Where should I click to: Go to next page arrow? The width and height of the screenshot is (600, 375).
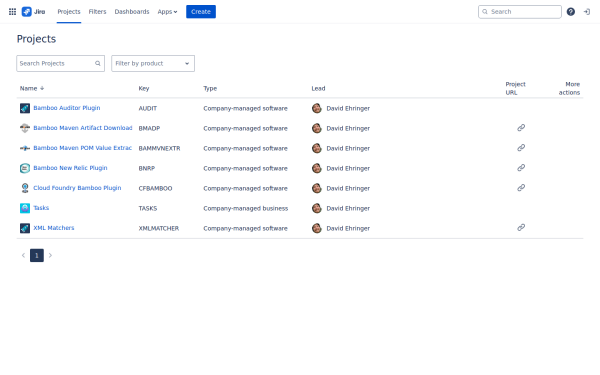pos(50,255)
